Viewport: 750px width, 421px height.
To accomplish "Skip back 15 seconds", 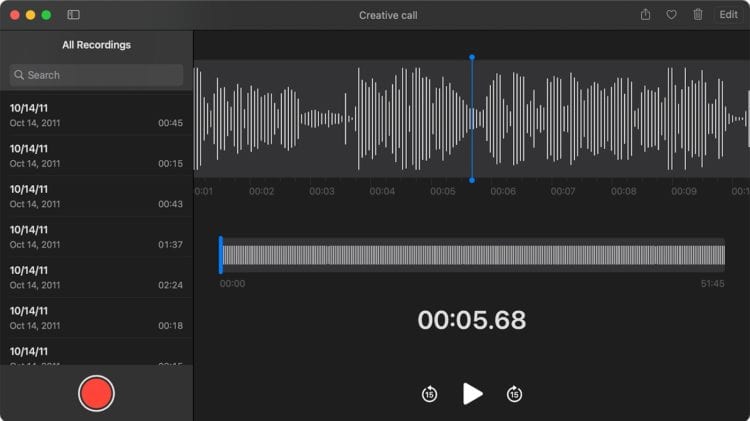I will [429, 394].
